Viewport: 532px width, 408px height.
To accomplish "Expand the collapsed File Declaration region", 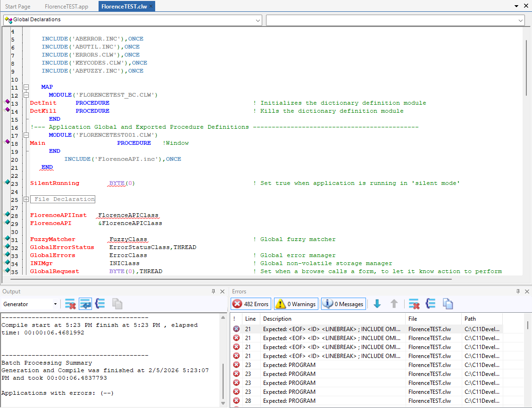I will pyautogui.click(x=26, y=199).
